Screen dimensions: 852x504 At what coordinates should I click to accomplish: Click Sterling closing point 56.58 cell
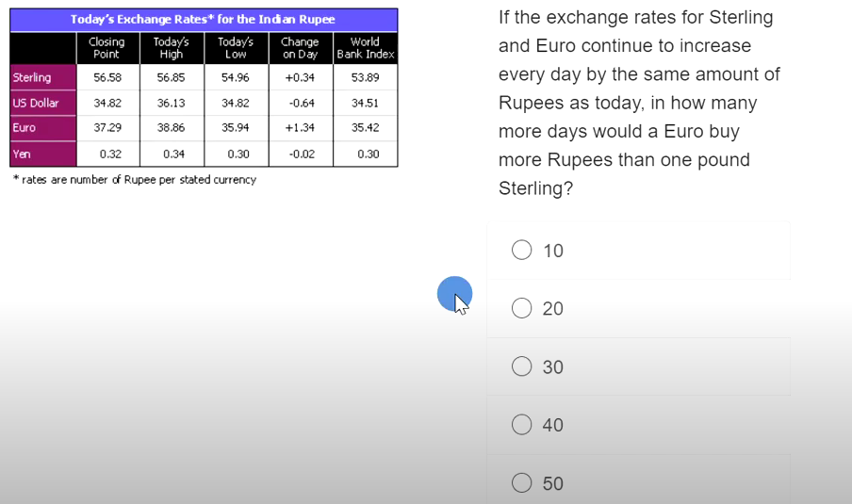point(107,77)
